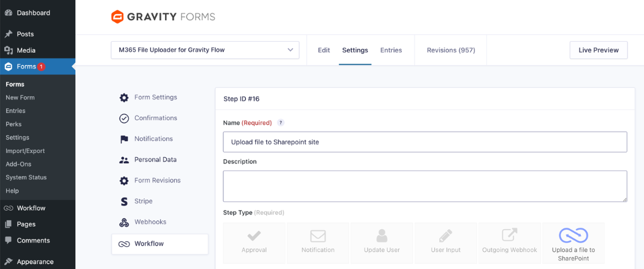Select Upload a file to SharePoint step
The width and height of the screenshot is (644, 269).
point(573,243)
